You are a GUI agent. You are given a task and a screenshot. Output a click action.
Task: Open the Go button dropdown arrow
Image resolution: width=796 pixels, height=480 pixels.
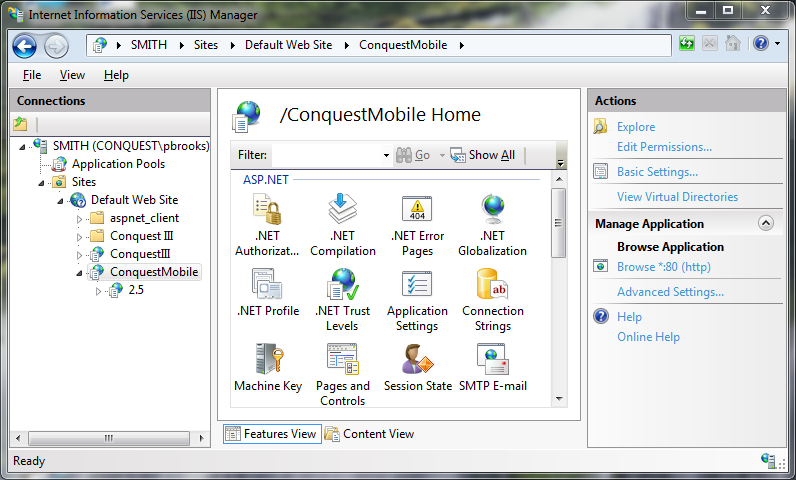(x=442, y=155)
